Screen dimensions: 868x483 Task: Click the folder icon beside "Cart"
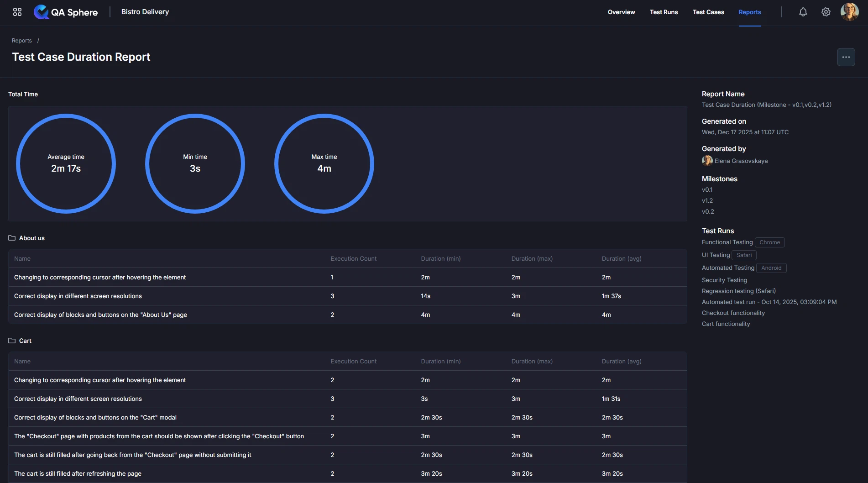click(11, 341)
